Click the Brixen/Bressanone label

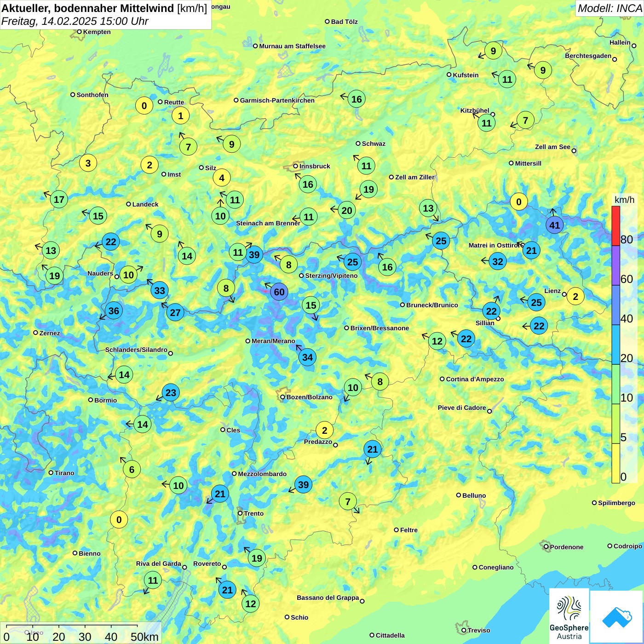[379, 328]
